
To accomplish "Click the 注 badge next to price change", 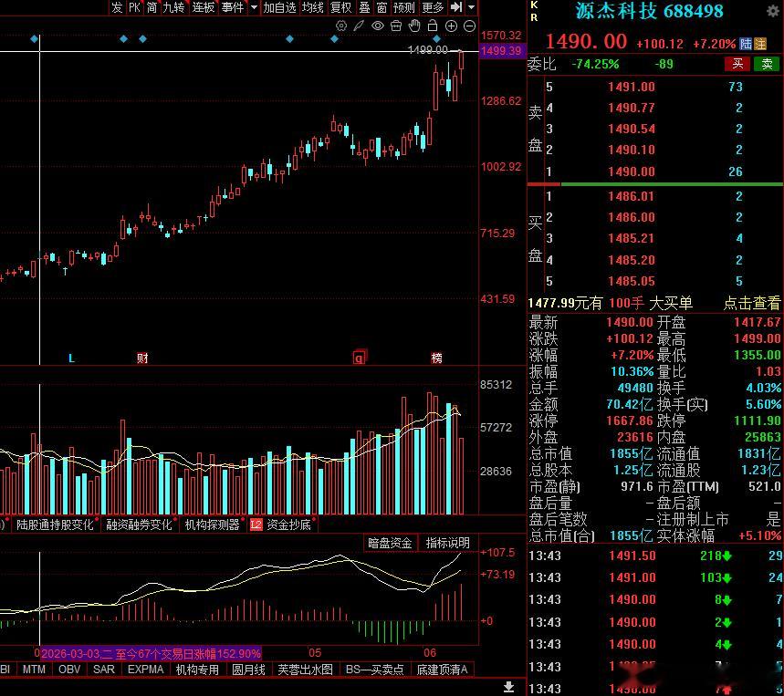I will pyautogui.click(x=760, y=44).
